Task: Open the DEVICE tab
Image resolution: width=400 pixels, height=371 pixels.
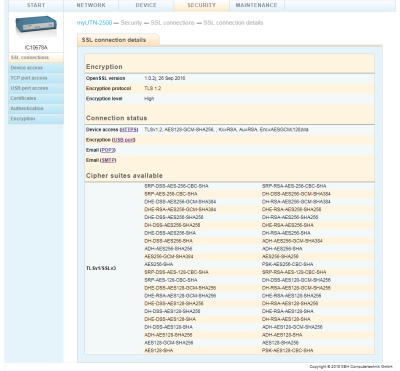Action: coord(146,5)
